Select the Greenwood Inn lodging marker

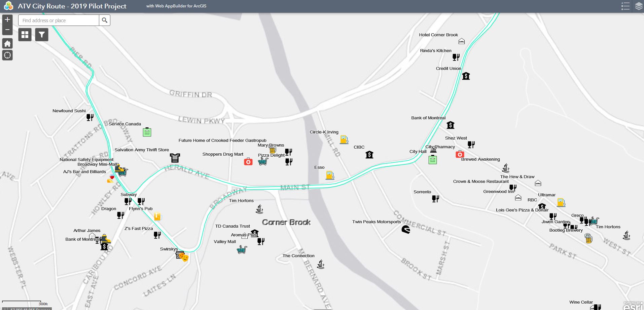coord(518,197)
